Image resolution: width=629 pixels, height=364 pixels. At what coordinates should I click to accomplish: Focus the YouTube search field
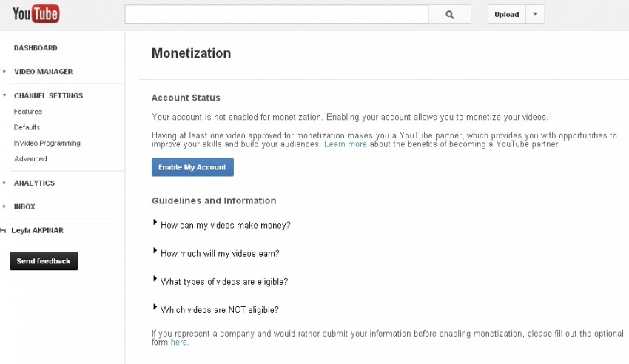[x=277, y=15]
